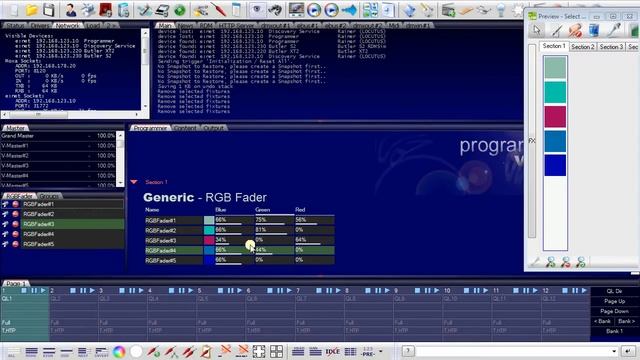The image size is (640, 360).
Task: Toggle the red ball icon next to RGBFader#5
Action: (x=16, y=244)
